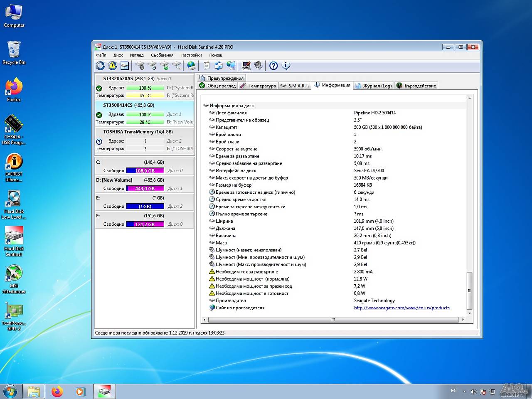Open the Изглед menu

[136, 55]
